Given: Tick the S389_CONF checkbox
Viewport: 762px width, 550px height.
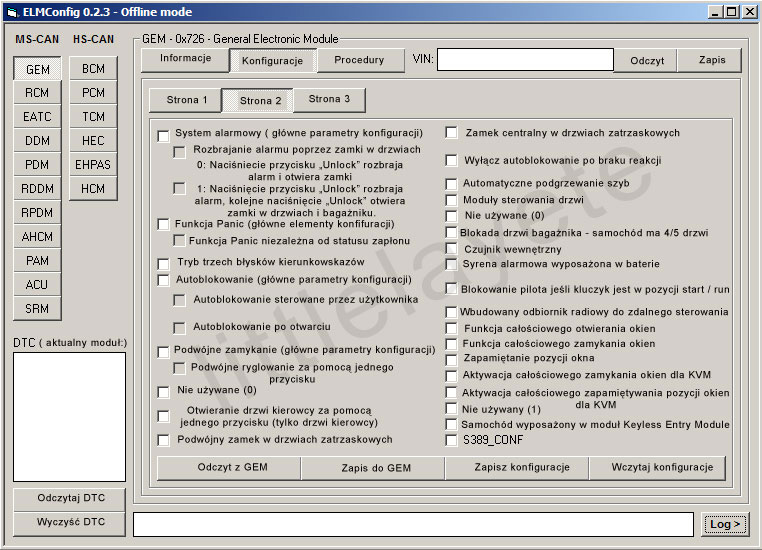Looking at the screenshot, I should 451,440.
